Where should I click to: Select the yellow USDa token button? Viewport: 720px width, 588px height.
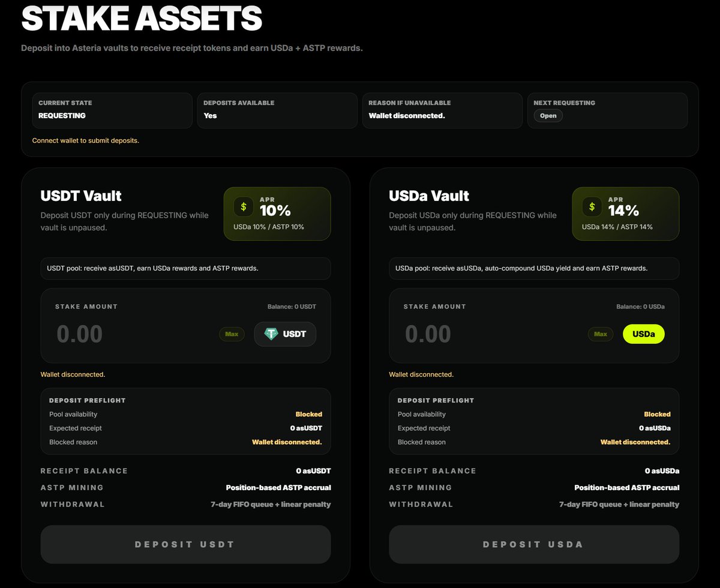(644, 334)
